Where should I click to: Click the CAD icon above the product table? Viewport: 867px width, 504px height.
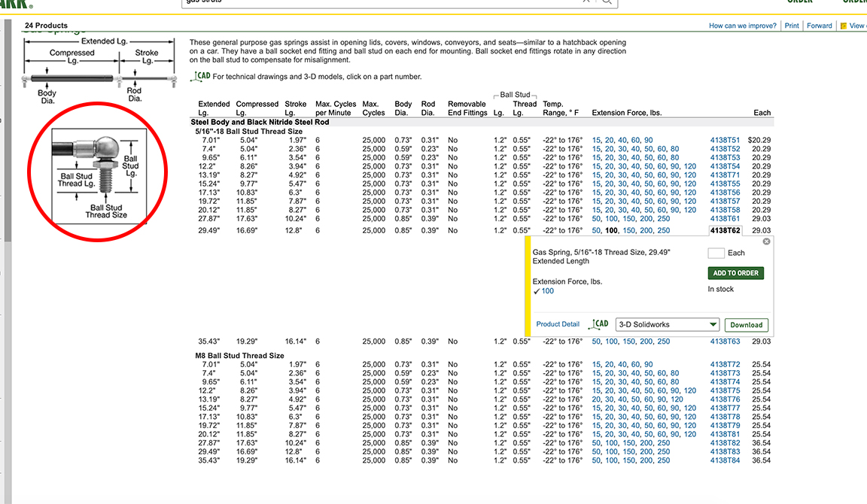tap(200, 76)
